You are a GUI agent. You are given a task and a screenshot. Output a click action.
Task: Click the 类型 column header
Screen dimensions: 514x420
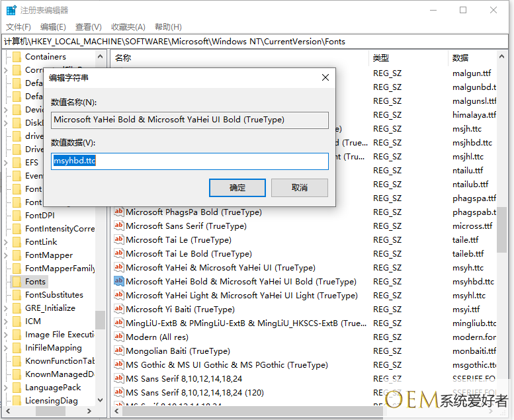[381, 58]
